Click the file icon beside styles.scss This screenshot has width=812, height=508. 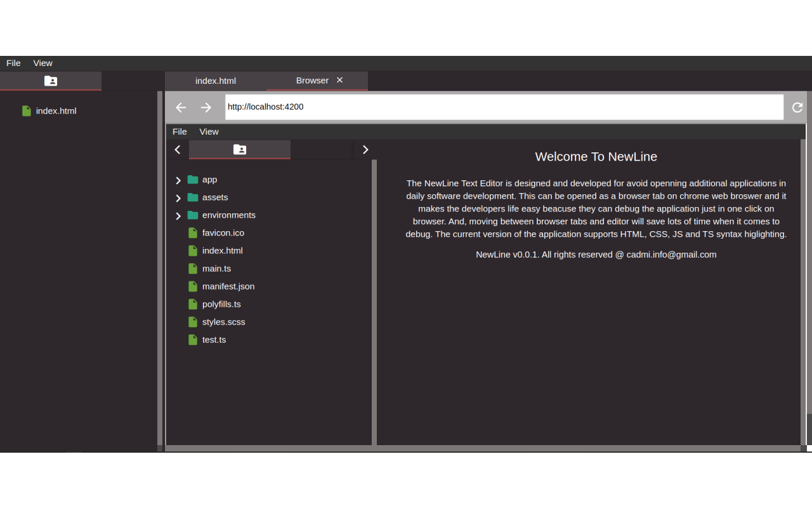coord(193,322)
